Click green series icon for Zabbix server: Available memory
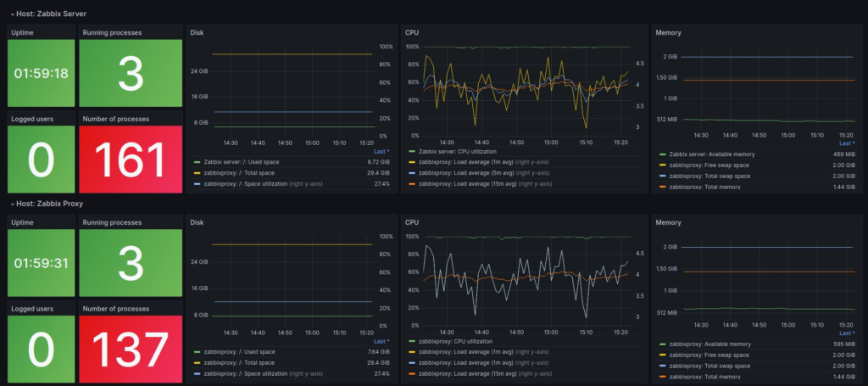 663,155
